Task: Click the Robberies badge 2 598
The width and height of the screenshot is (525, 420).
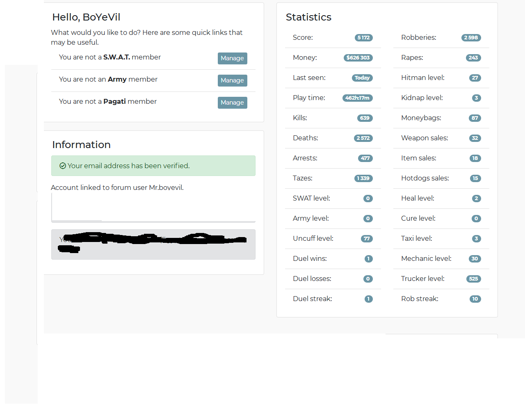Action: [471, 38]
